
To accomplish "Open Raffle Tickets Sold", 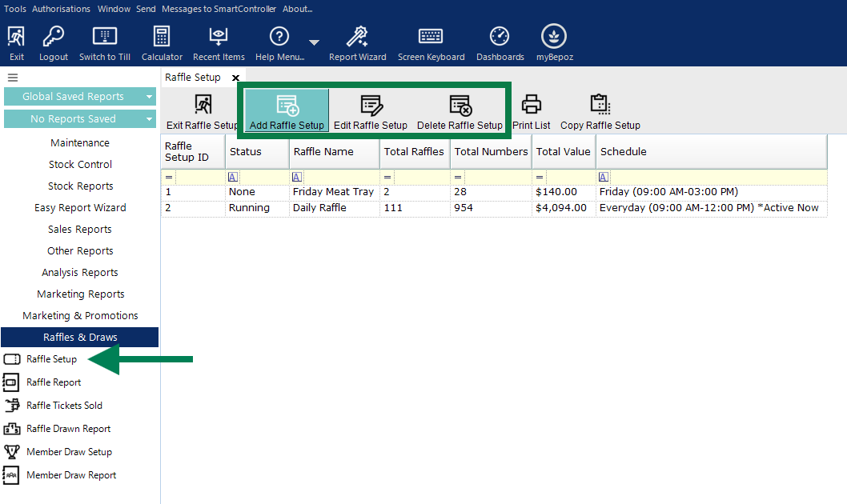I will click(64, 406).
